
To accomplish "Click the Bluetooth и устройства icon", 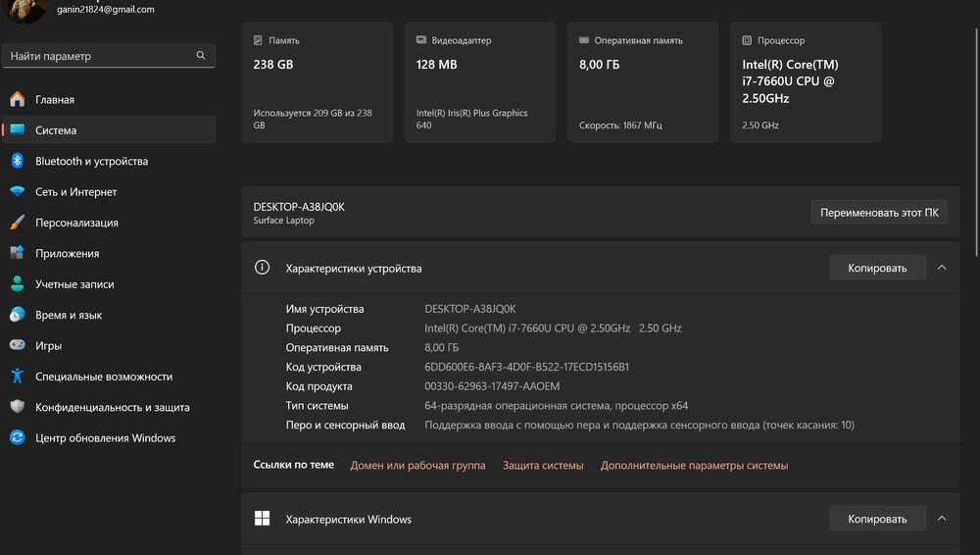I will click(17, 161).
